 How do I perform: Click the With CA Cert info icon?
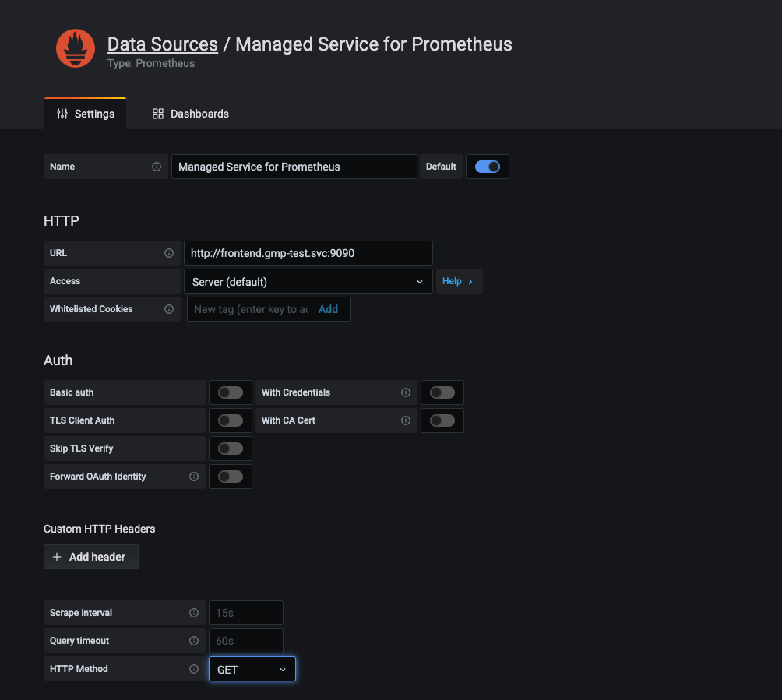[x=406, y=420]
